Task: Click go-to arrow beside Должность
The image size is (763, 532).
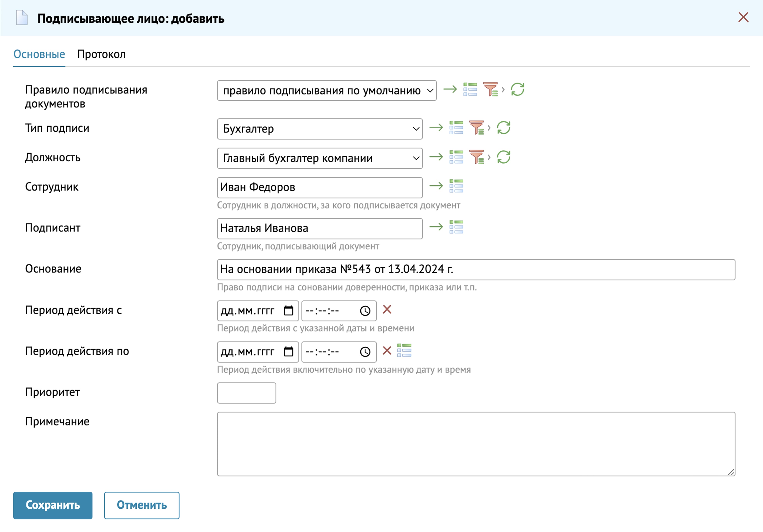Action: pos(436,157)
